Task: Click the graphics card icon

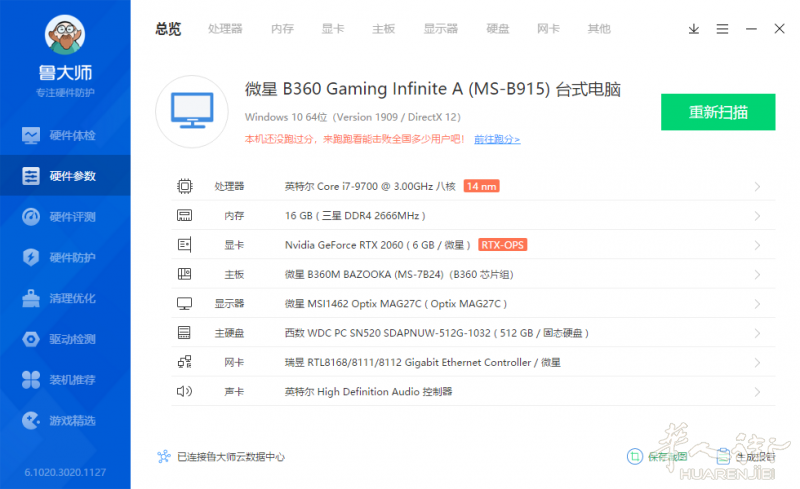Action: click(x=185, y=245)
